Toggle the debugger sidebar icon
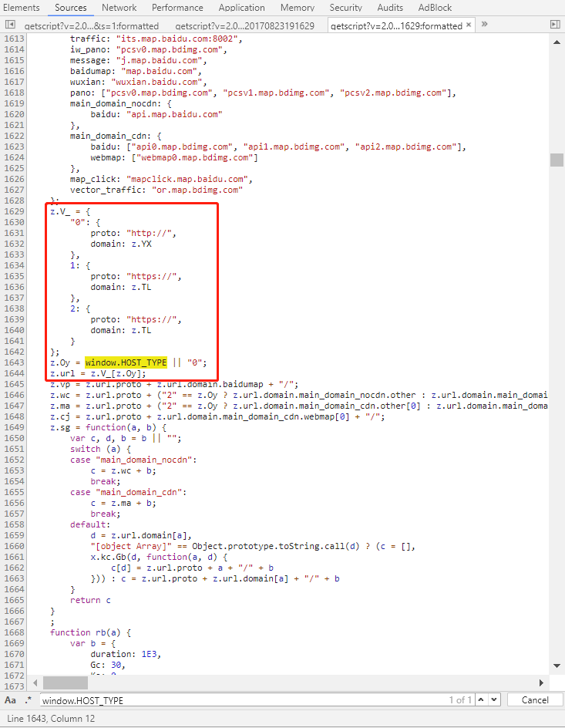The height and width of the screenshot is (728, 565). [555, 24]
